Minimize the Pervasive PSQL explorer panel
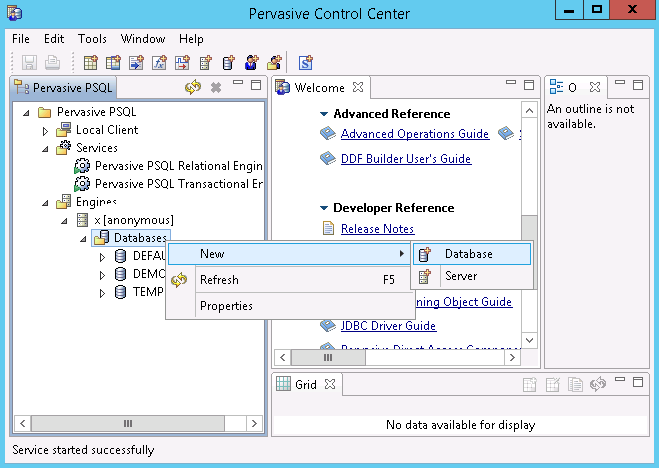 point(237,87)
